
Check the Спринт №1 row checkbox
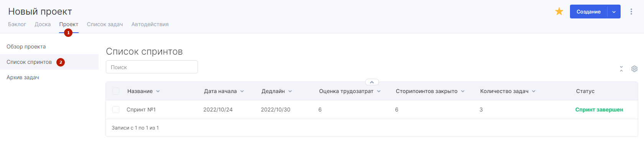pos(116,110)
